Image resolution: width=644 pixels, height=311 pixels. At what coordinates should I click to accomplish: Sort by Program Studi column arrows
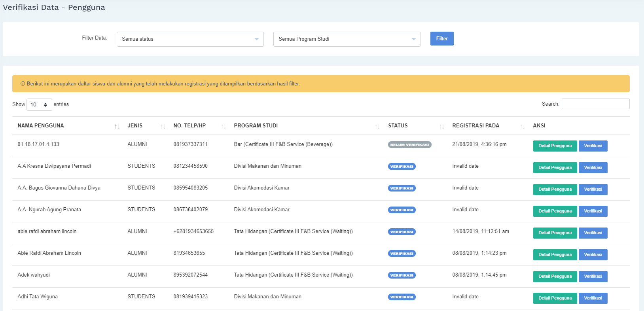click(377, 126)
